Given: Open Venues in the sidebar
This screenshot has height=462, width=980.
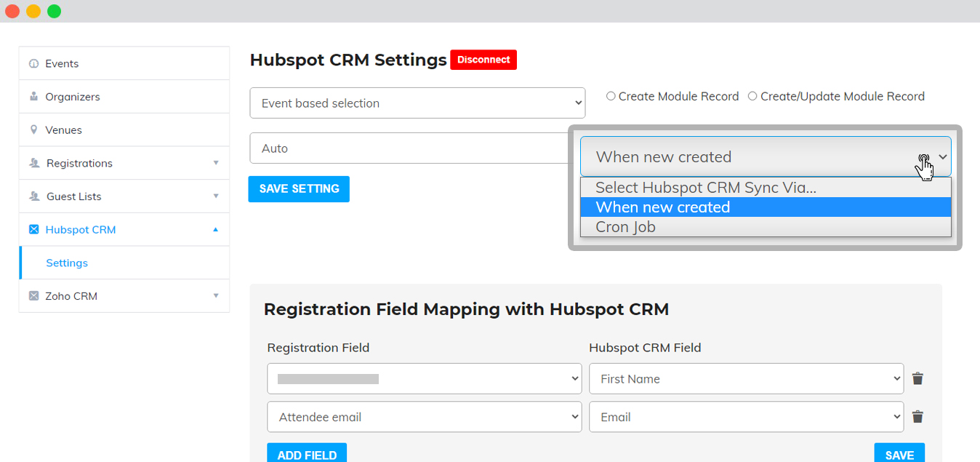Looking at the screenshot, I should (x=124, y=130).
